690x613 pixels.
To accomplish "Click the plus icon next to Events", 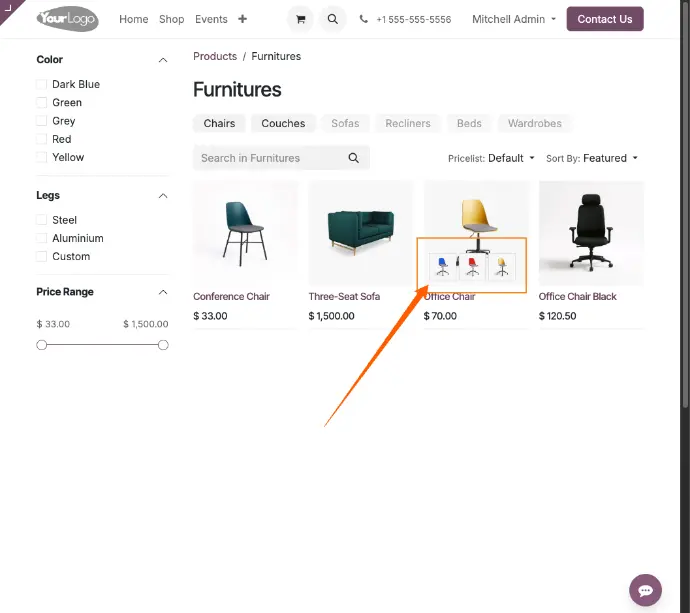I will pos(242,19).
